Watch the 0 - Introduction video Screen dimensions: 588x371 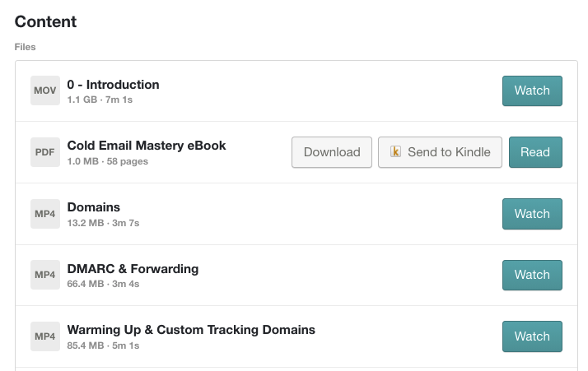pyautogui.click(x=532, y=90)
